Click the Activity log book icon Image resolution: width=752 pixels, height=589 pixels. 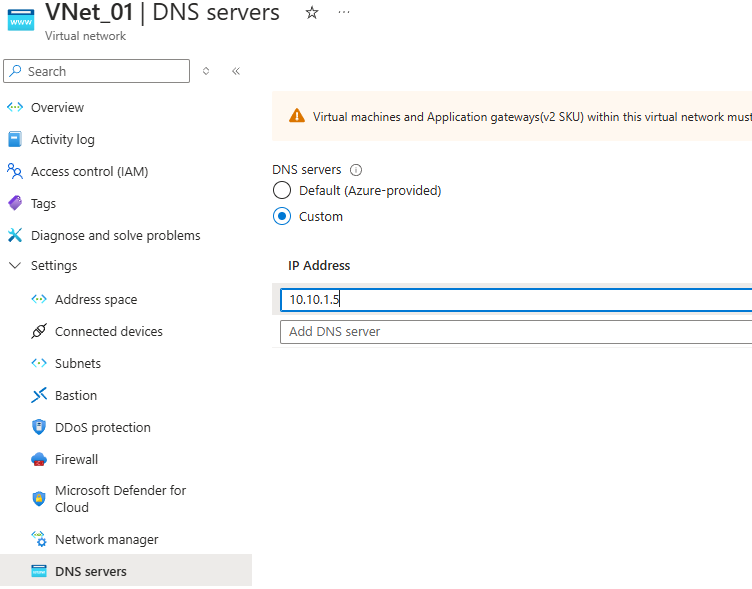(15, 139)
